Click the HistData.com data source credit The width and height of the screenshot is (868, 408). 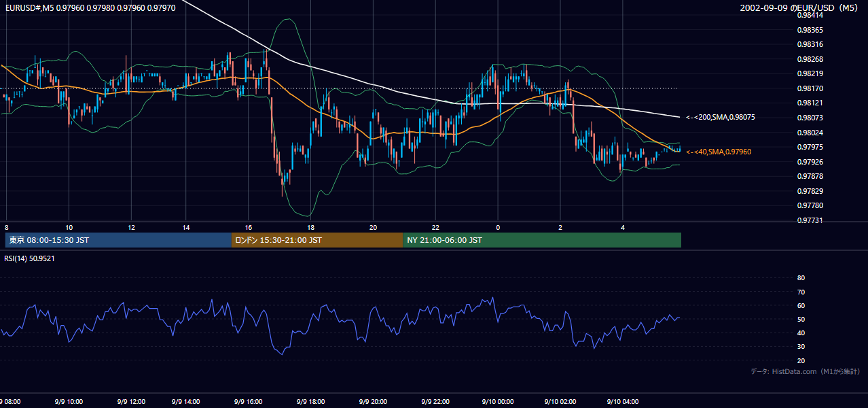coord(805,371)
